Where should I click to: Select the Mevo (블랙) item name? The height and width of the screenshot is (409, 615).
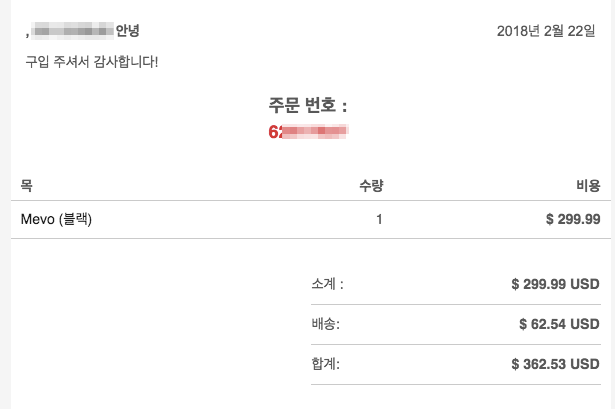56,219
